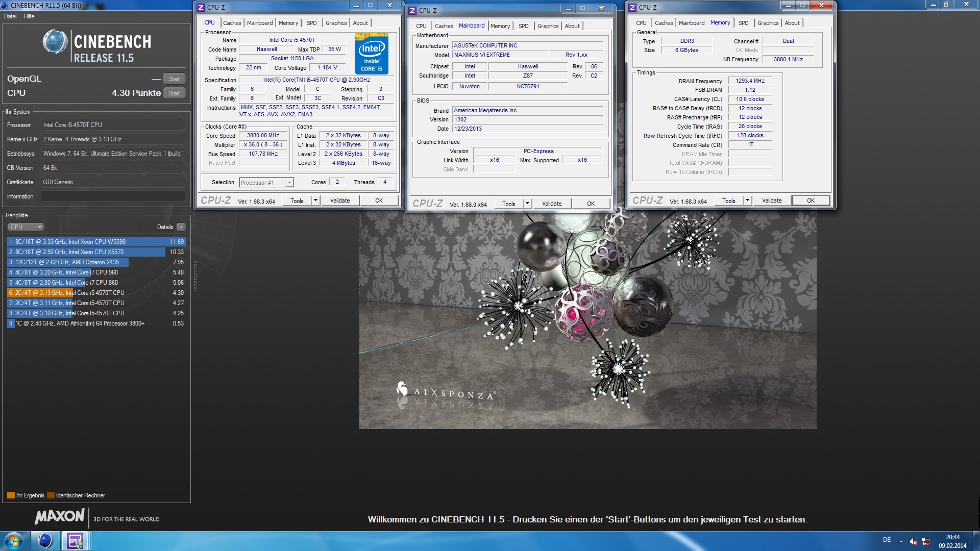The height and width of the screenshot is (551, 980).
Task: Start the OpenGL benchmark
Action: click(174, 79)
